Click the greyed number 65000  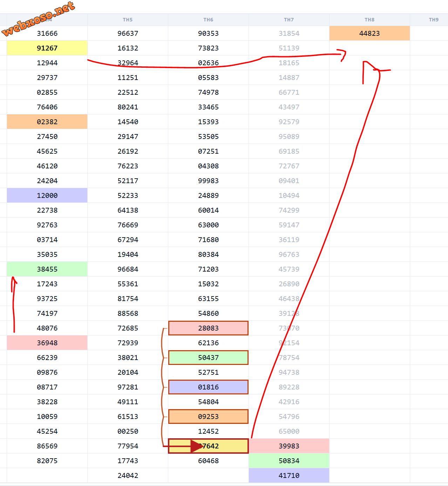[x=289, y=431]
